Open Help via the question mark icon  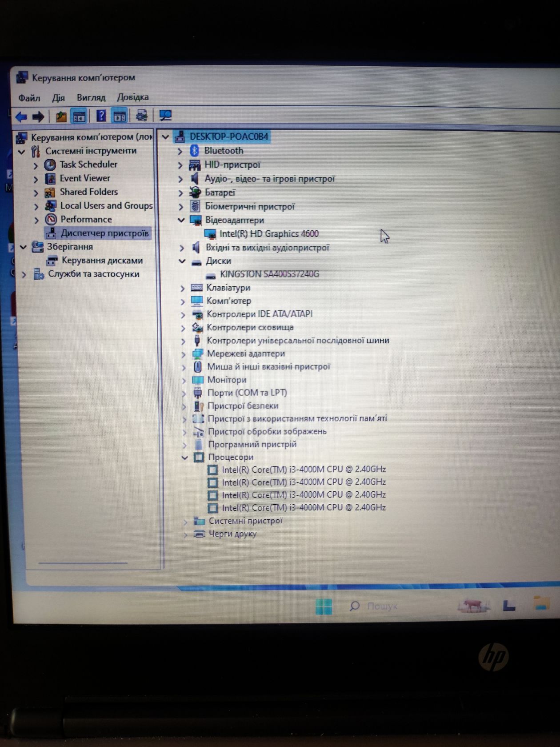(101, 116)
